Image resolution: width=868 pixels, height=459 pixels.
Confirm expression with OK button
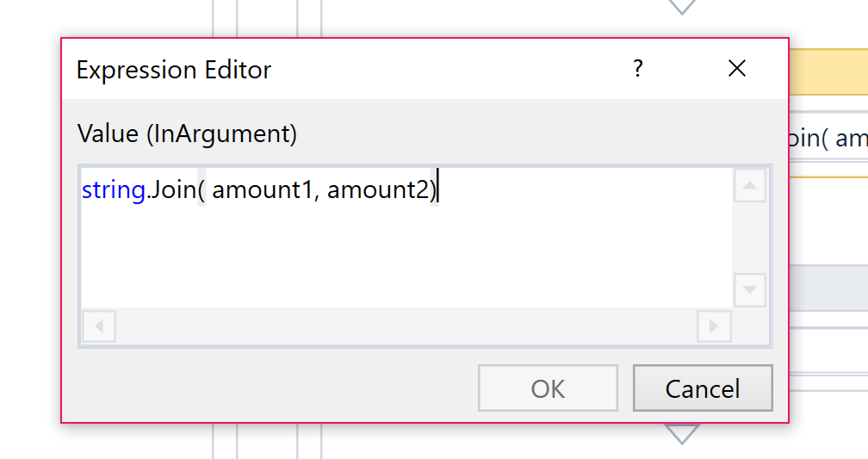tap(548, 388)
